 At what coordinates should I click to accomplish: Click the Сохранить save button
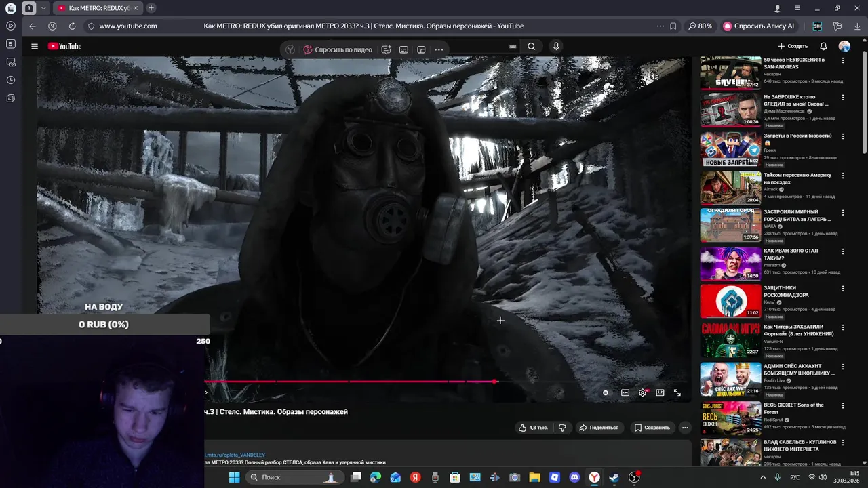tap(652, 428)
